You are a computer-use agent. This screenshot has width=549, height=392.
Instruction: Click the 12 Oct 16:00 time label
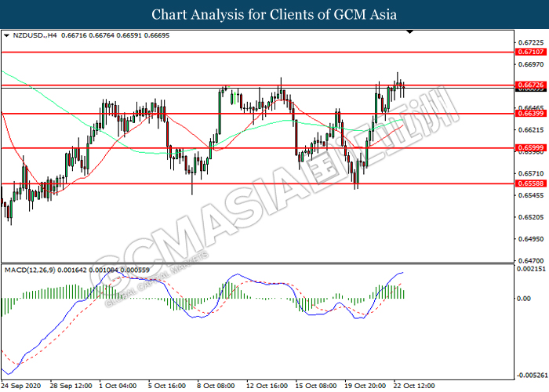pyautogui.click(x=267, y=386)
